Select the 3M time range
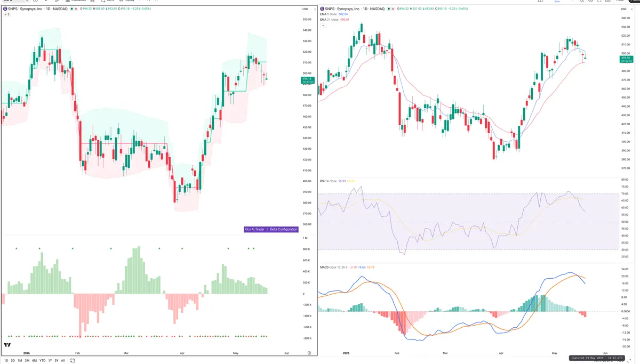The height and width of the screenshot is (364, 640). click(x=27, y=361)
